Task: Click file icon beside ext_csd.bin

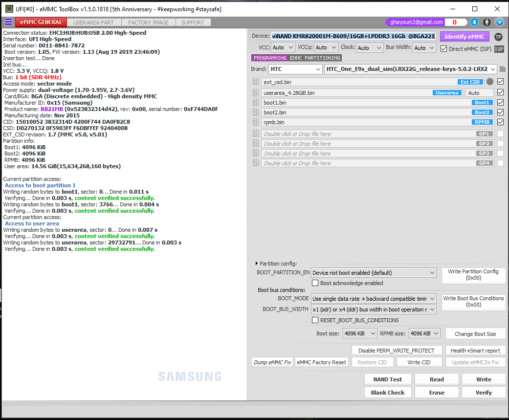Action: tap(255, 82)
